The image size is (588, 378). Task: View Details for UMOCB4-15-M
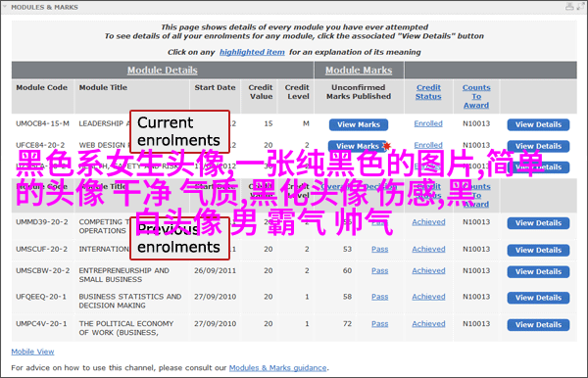click(x=538, y=124)
